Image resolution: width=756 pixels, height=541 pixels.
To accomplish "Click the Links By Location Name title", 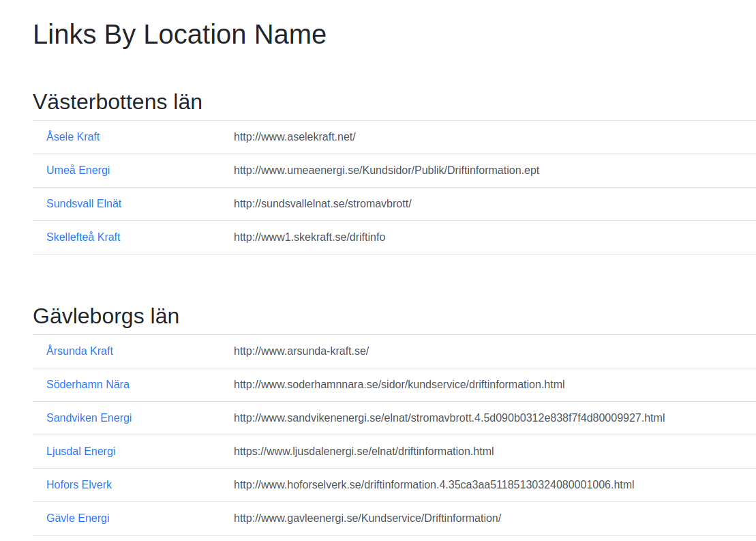I will coord(179,34).
